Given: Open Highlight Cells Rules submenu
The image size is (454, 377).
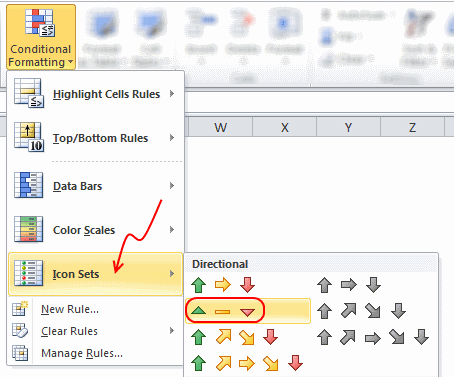Looking at the screenshot, I should (96, 94).
